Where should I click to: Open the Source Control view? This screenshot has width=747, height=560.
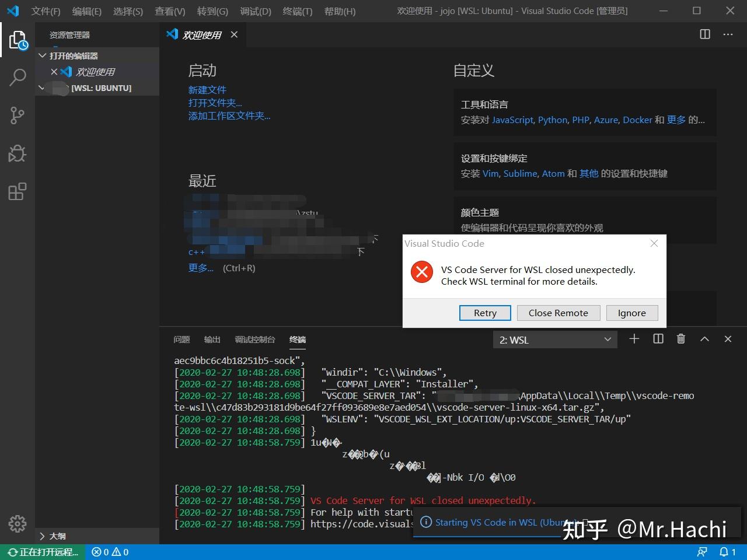click(x=18, y=115)
